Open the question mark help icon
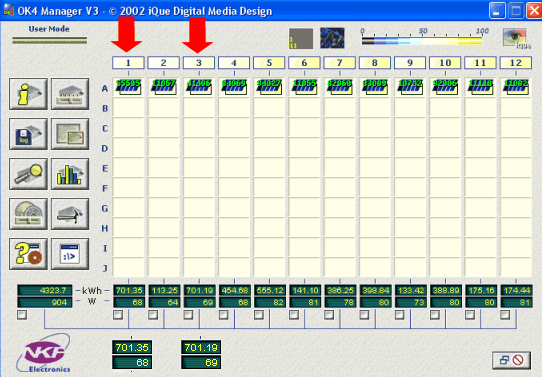Viewport: 542px width, 377px height. [x=28, y=254]
